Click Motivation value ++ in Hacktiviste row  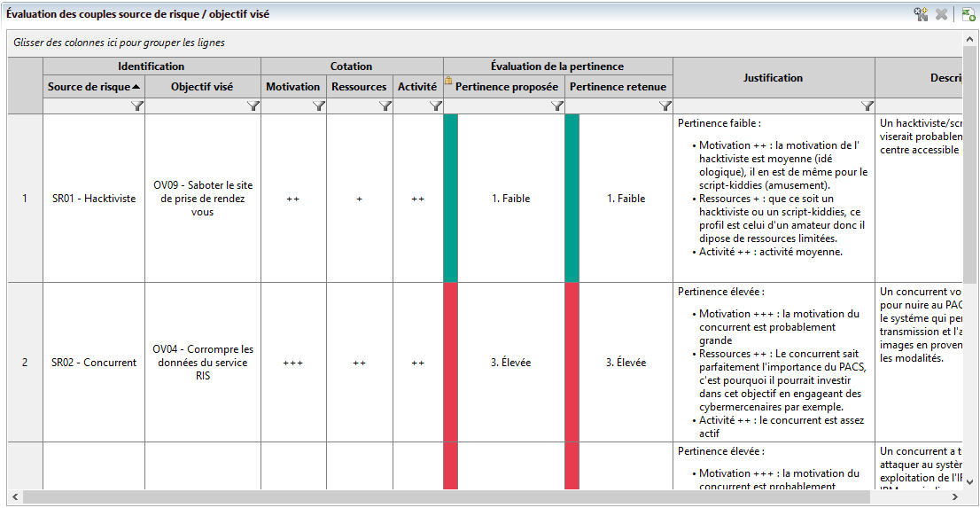pyautogui.click(x=293, y=199)
